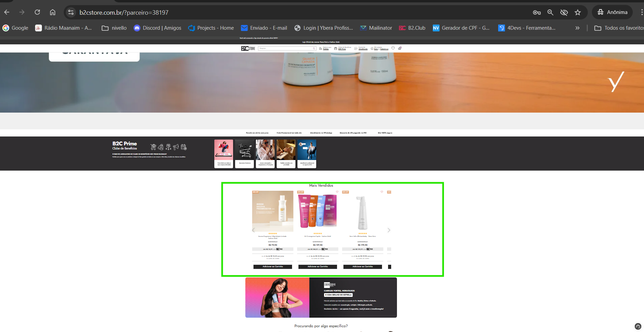View site information icon in address bar

click(71, 12)
